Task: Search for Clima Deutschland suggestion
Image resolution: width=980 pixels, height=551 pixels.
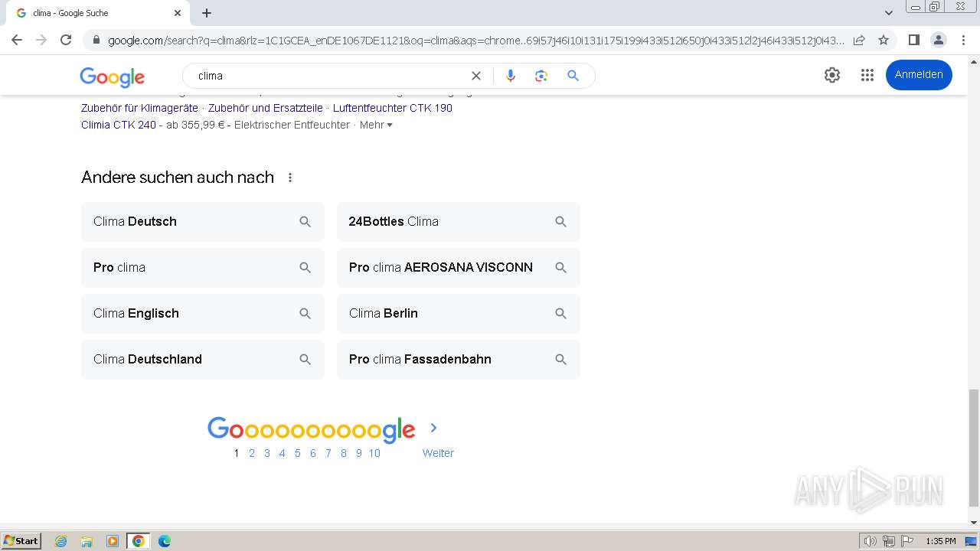Action: [203, 360]
